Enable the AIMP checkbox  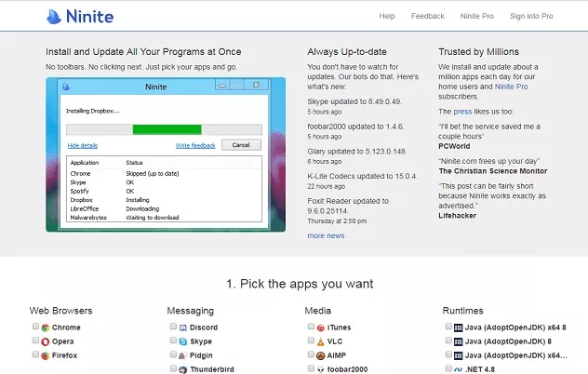(311, 354)
